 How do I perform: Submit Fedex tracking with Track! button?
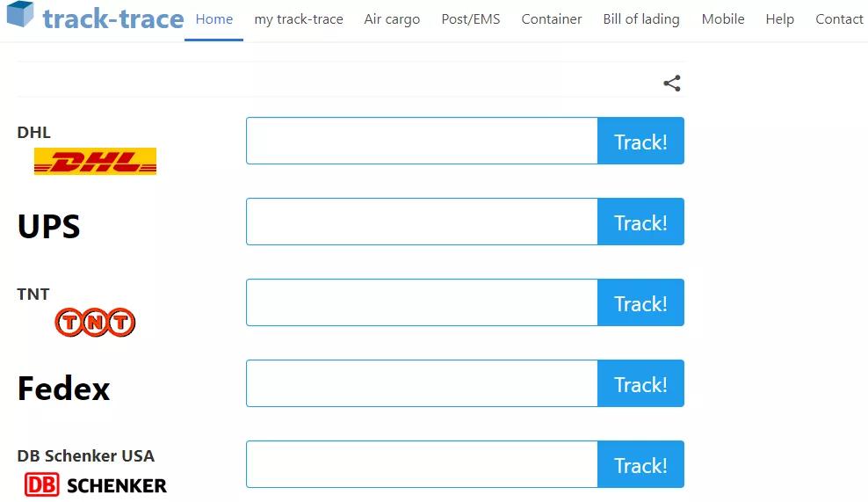(x=640, y=383)
